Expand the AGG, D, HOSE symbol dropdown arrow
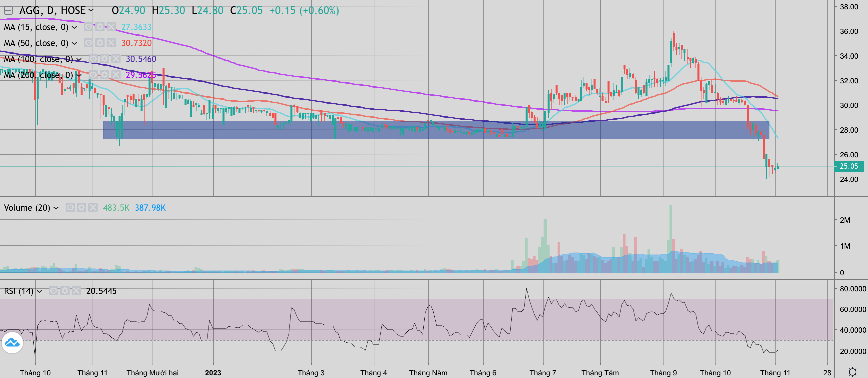The height and width of the screenshot is (378, 868). click(91, 10)
